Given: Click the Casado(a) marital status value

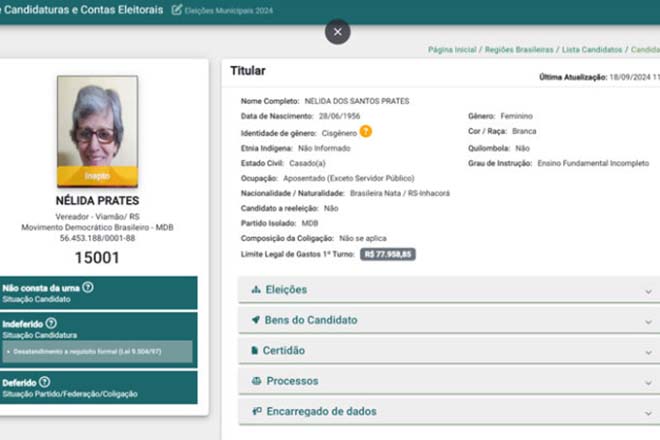Looking at the screenshot, I should [x=307, y=163].
